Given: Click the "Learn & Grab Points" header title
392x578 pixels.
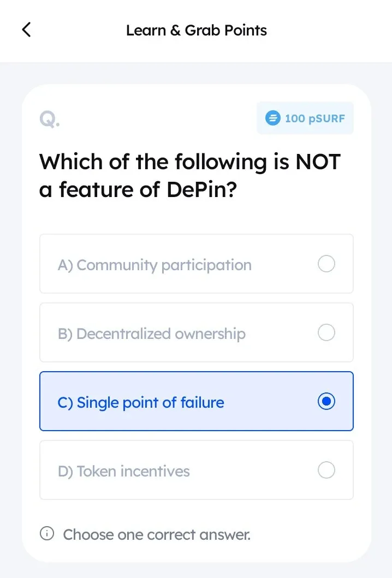Looking at the screenshot, I should (x=197, y=30).
